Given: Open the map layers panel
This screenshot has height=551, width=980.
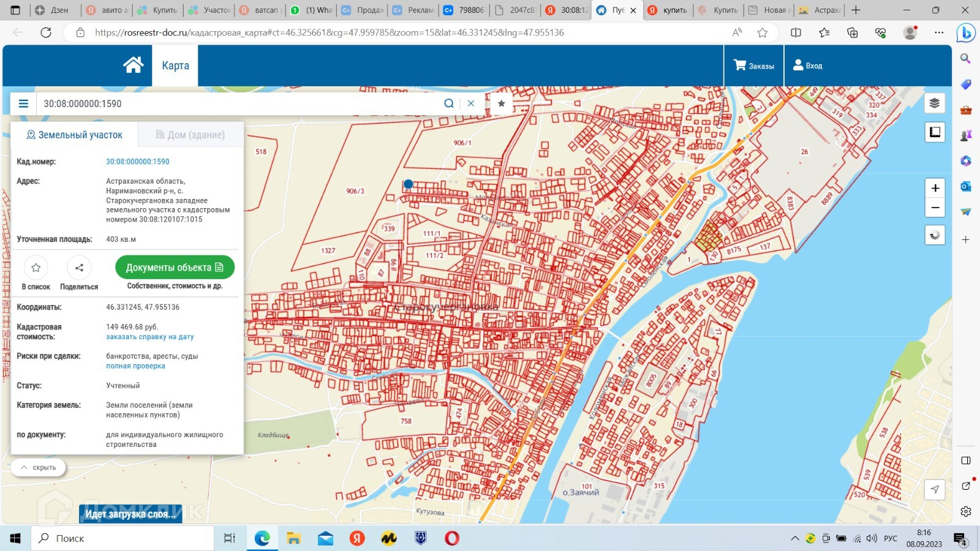Looking at the screenshot, I should [935, 103].
